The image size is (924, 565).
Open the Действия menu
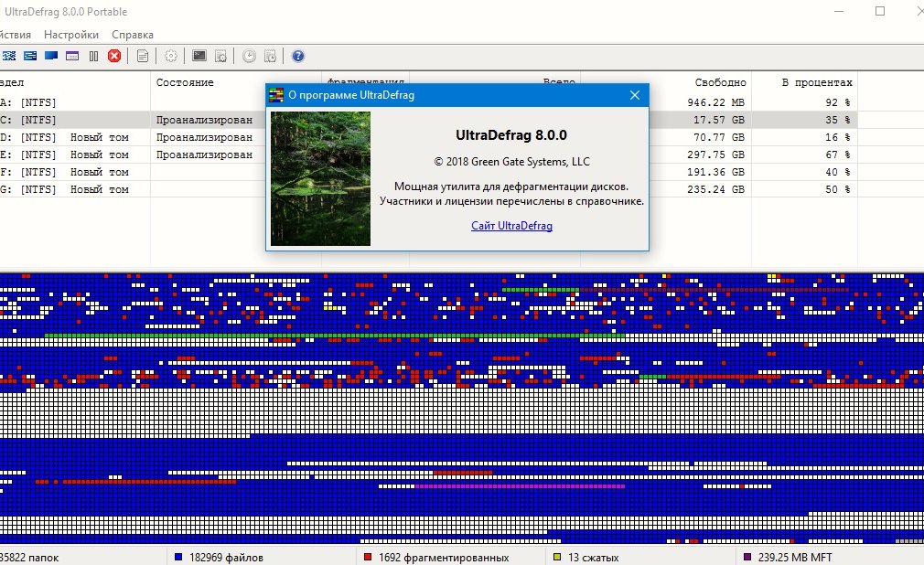(14, 35)
